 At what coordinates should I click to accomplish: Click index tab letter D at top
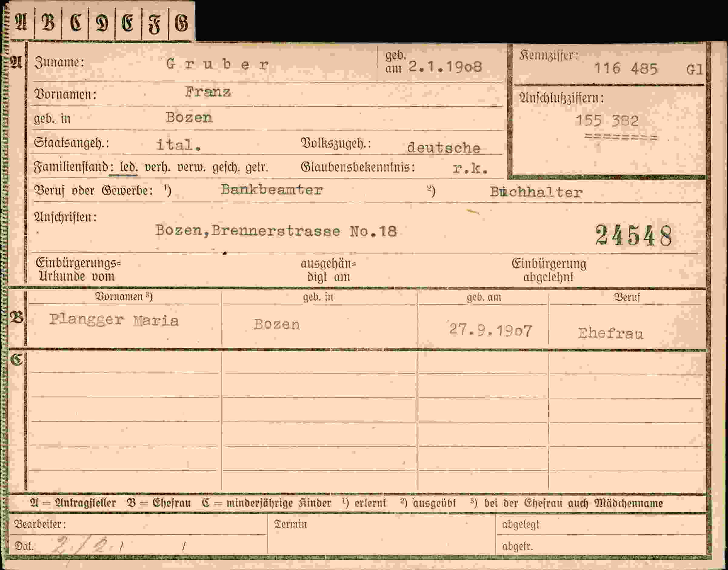click(102, 23)
